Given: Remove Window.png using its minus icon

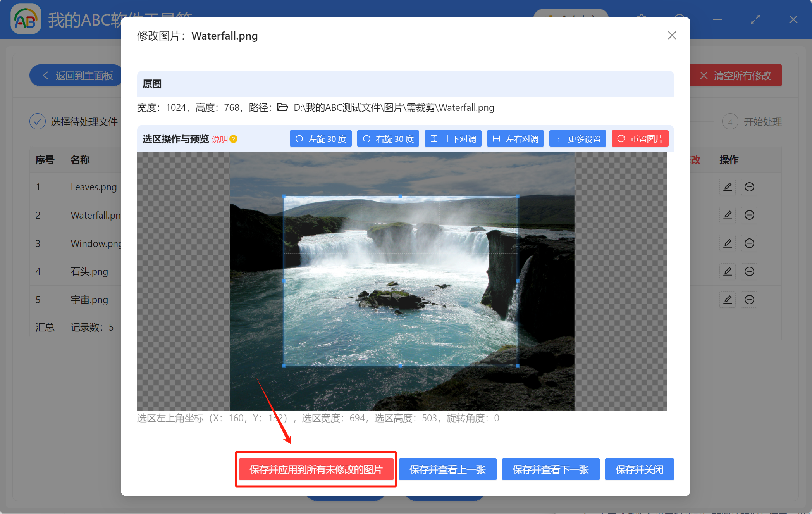Looking at the screenshot, I should pos(749,243).
